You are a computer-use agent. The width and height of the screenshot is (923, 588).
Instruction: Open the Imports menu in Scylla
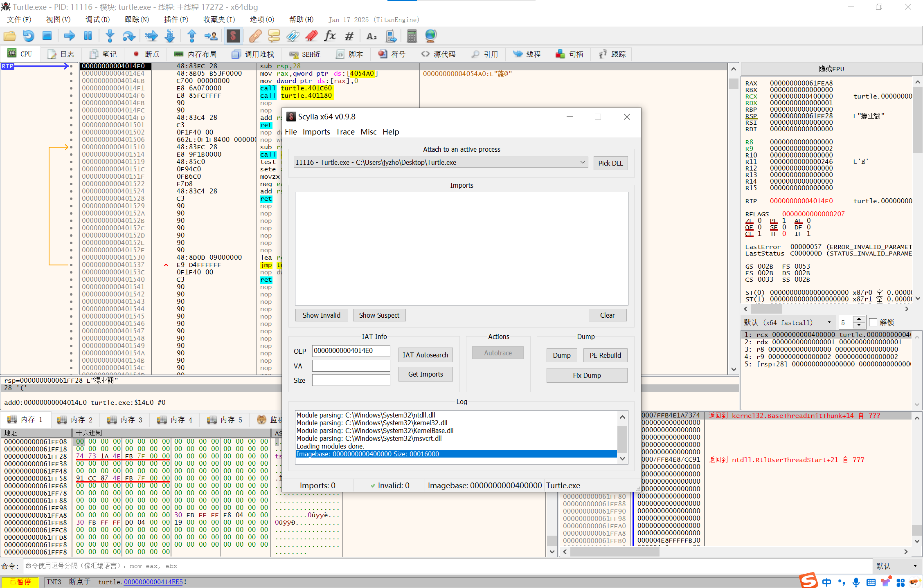click(x=316, y=132)
